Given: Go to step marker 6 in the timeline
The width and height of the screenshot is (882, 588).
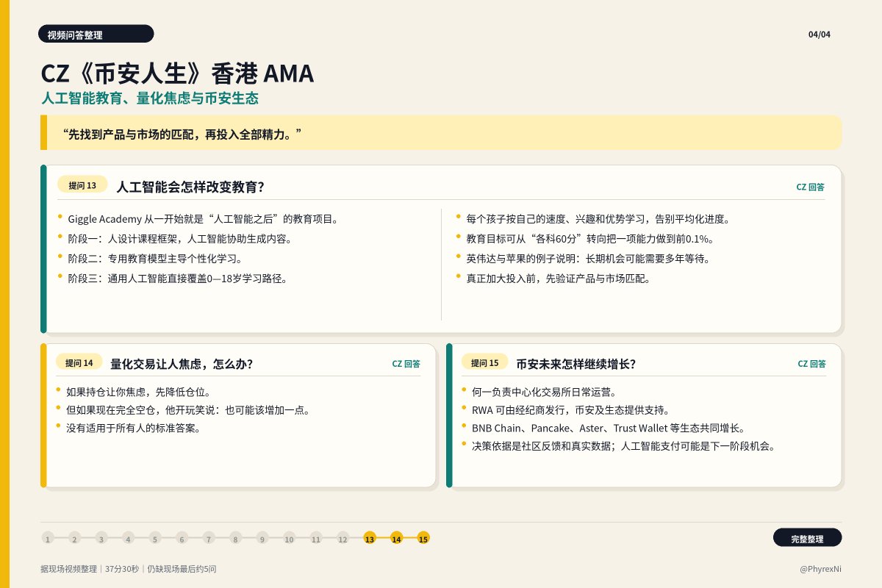Looking at the screenshot, I should pyautogui.click(x=182, y=538).
